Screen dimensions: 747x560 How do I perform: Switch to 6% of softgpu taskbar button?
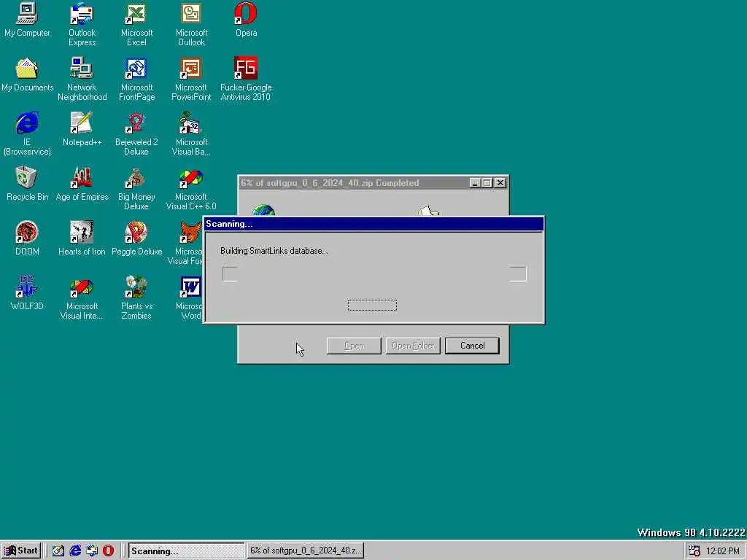[x=306, y=551]
